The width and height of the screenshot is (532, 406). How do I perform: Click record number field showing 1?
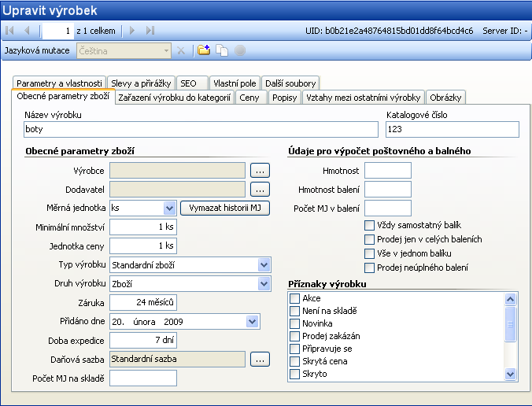57,31
